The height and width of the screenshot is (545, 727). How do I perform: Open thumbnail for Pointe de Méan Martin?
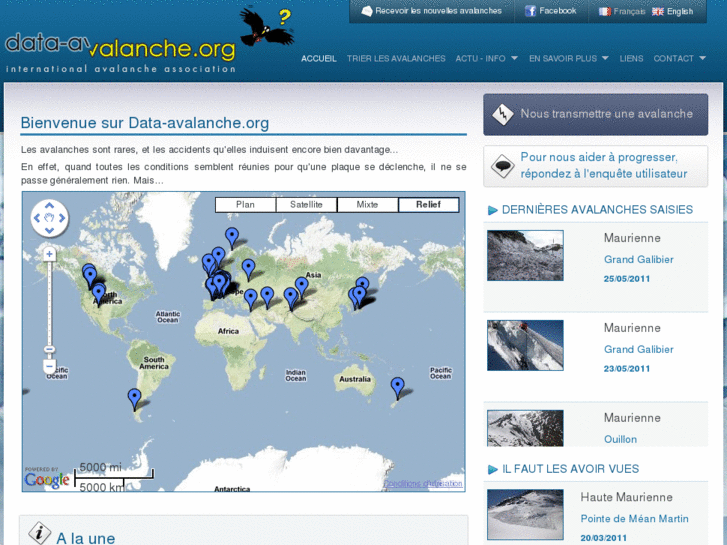pos(525,515)
